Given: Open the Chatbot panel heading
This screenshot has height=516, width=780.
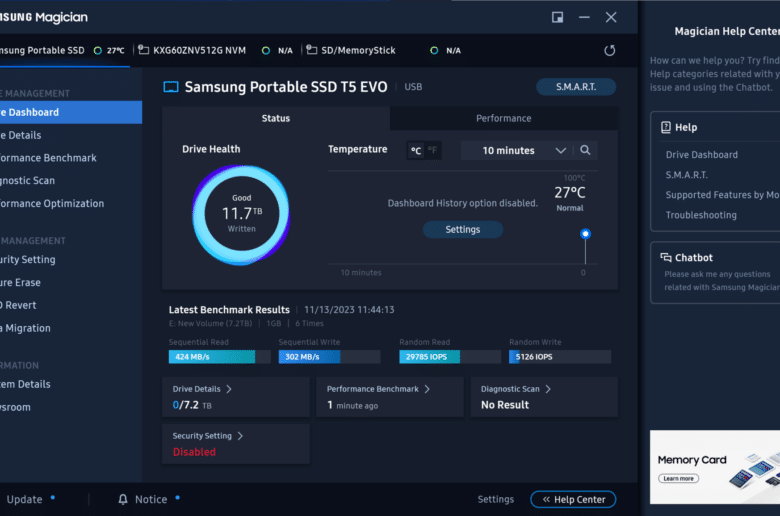Looking at the screenshot, I should (x=693, y=258).
